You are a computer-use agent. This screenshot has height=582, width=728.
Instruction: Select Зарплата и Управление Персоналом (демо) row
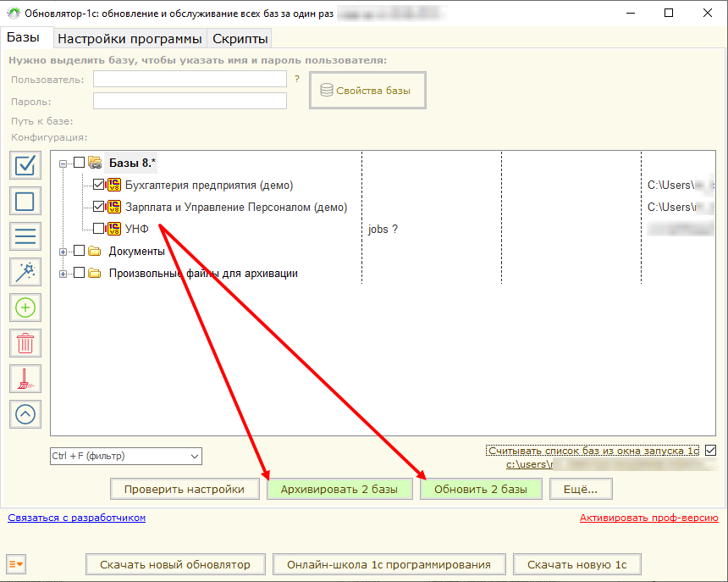236,207
